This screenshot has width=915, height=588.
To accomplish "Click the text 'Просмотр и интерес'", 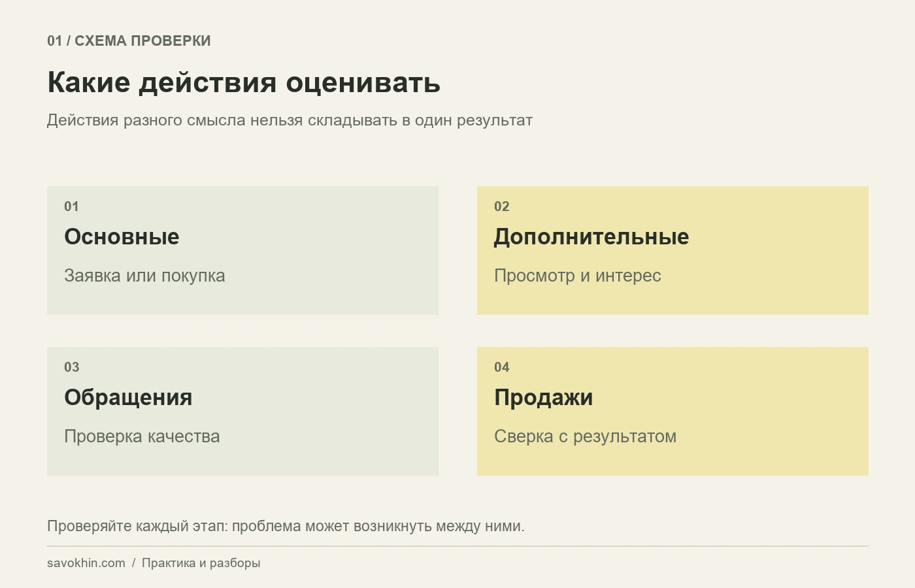I will (x=578, y=276).
